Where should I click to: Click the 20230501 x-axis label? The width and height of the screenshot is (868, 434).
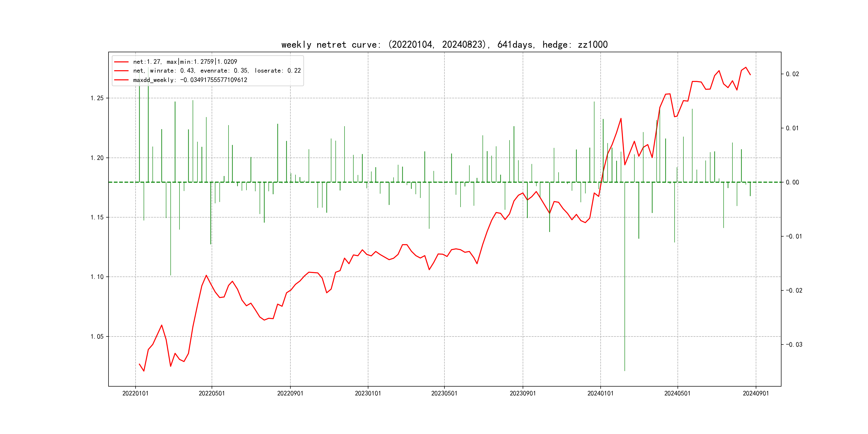(x=444, y=393)
